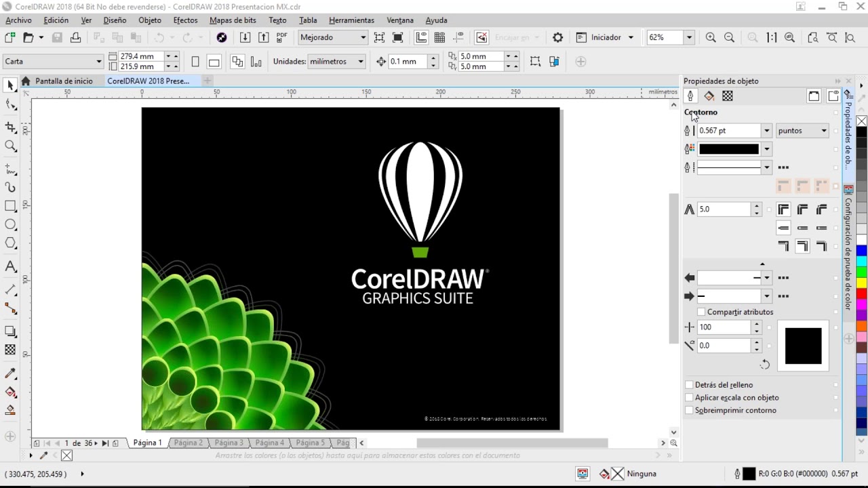Open the Ayuda menu

point(436,20)
